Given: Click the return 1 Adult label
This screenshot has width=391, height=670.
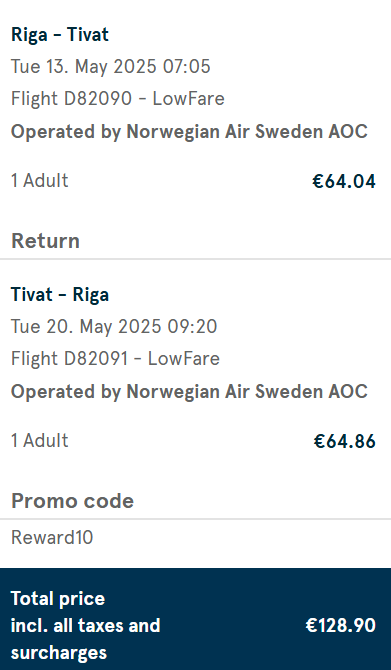Looking at the screenshot, I should coord(39,441).
